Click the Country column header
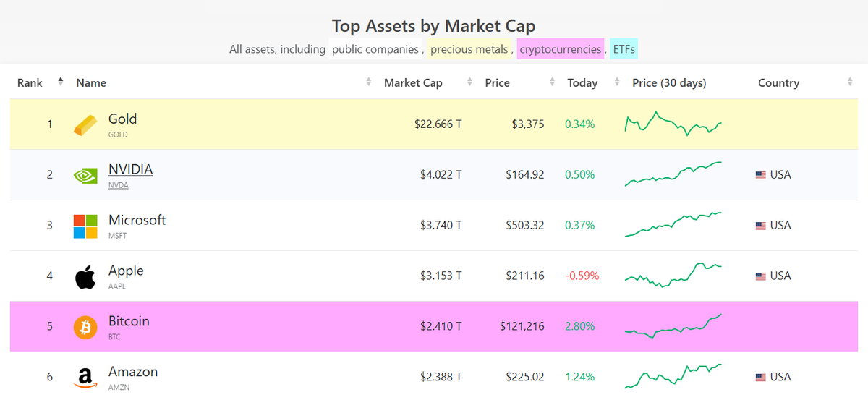This screenshot has height=400, width=868. [778, 83]
